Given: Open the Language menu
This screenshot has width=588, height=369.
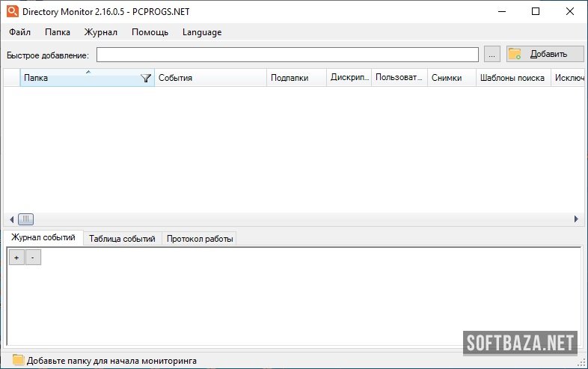Looking at the screenshot, I should [202, 32].
